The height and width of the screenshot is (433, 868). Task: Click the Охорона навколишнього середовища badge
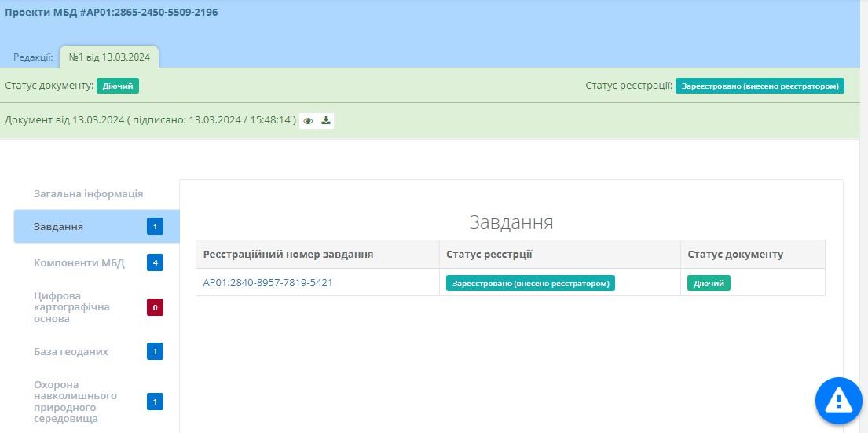tap(155, 402)
